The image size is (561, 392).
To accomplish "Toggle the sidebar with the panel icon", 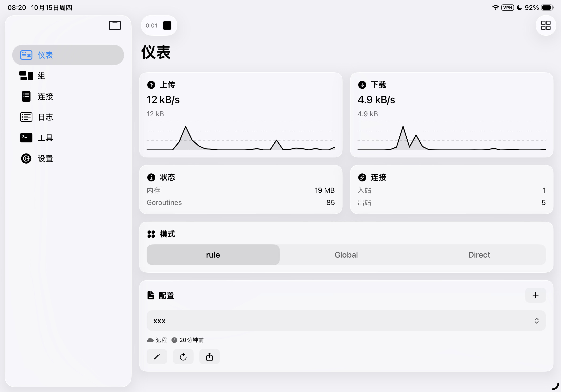I will (x=115, y=25).
